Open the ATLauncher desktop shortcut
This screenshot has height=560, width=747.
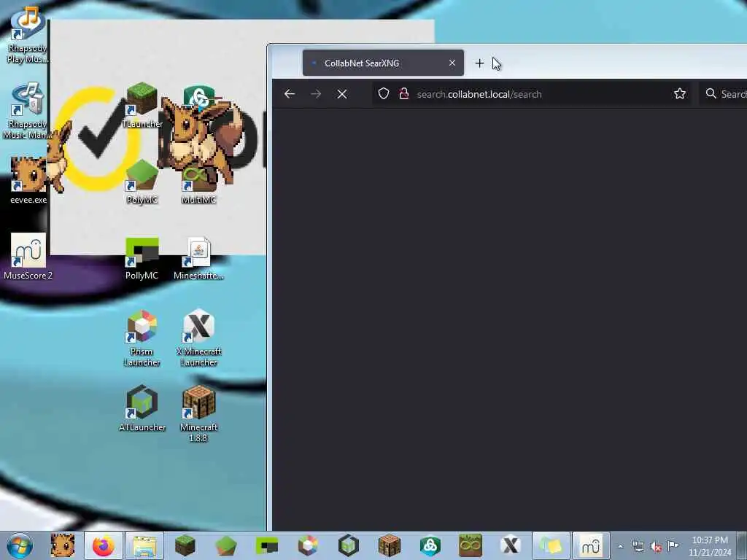coord(142,408)
